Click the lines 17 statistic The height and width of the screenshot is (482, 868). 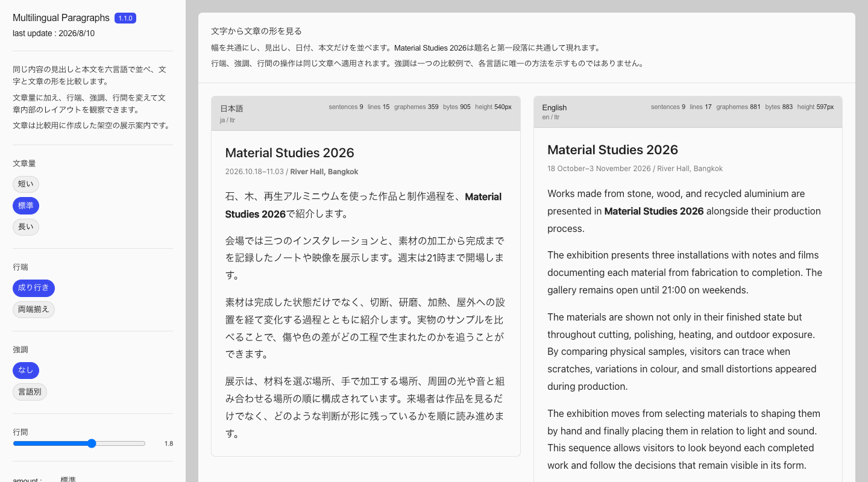click(x=700, y=107)
